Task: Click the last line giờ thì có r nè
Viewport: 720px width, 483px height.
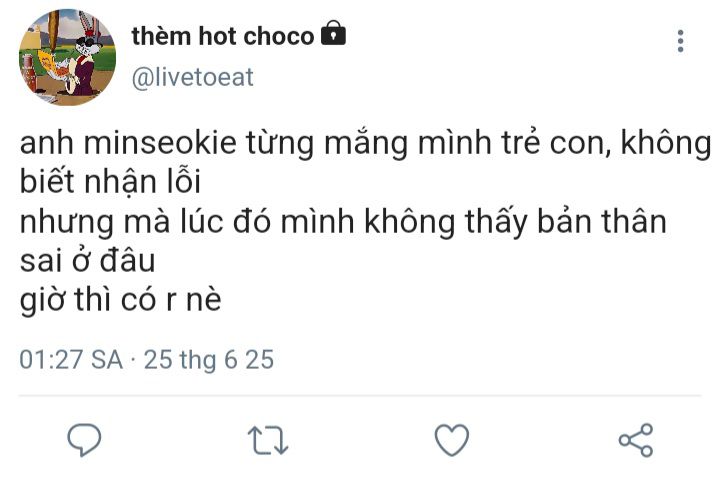Action: [x=120, y=301]
